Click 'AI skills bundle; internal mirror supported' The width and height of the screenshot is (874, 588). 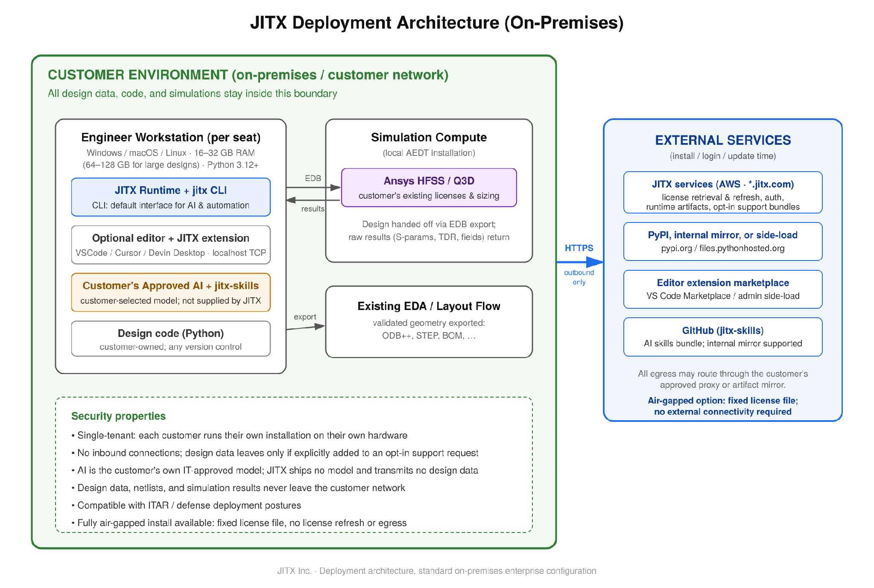(x=723, y=343)
